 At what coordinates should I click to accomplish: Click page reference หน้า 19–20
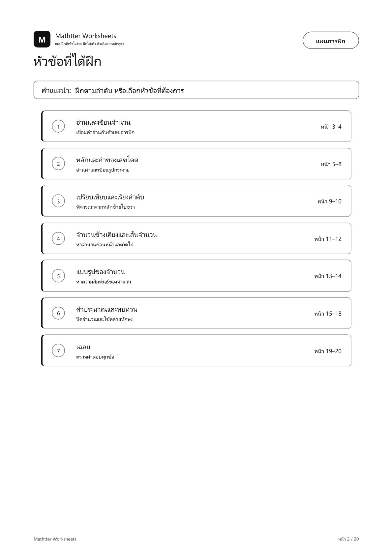click(x=328, y=351)
